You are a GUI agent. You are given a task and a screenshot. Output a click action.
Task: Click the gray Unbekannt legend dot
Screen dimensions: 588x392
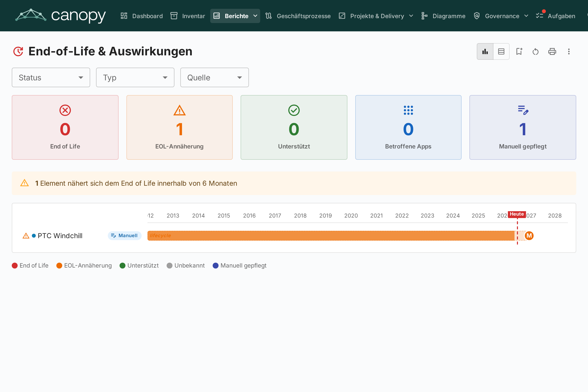pos(170,266)
